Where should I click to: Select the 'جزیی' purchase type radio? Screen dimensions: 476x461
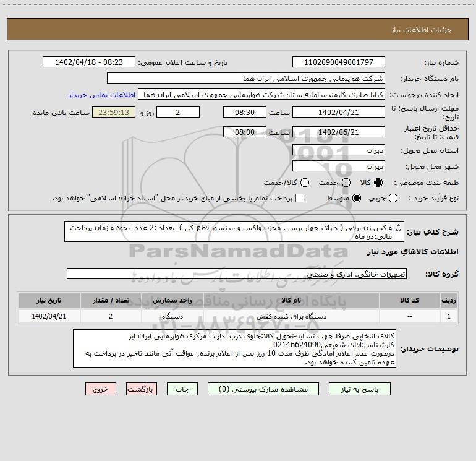(393, 198)
